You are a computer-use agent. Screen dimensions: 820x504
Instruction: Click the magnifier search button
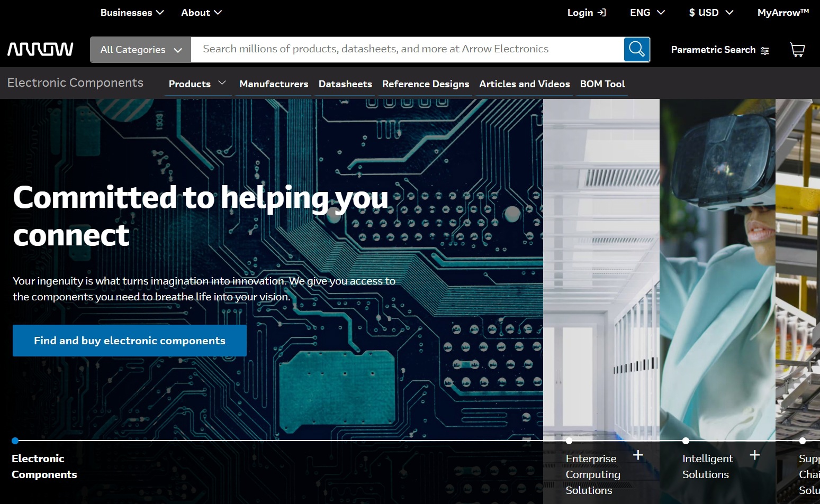pos(637,50)
